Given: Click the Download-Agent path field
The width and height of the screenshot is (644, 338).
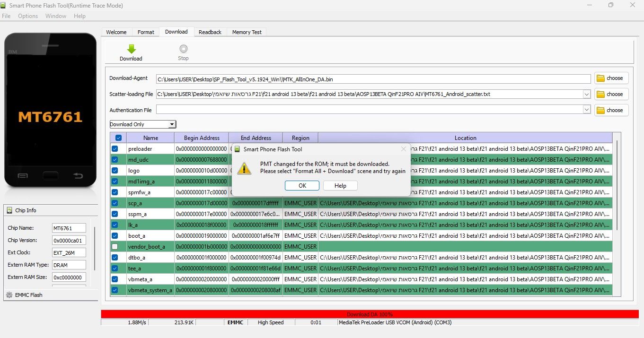Looking at the screenshot, I should click(373, 79).
